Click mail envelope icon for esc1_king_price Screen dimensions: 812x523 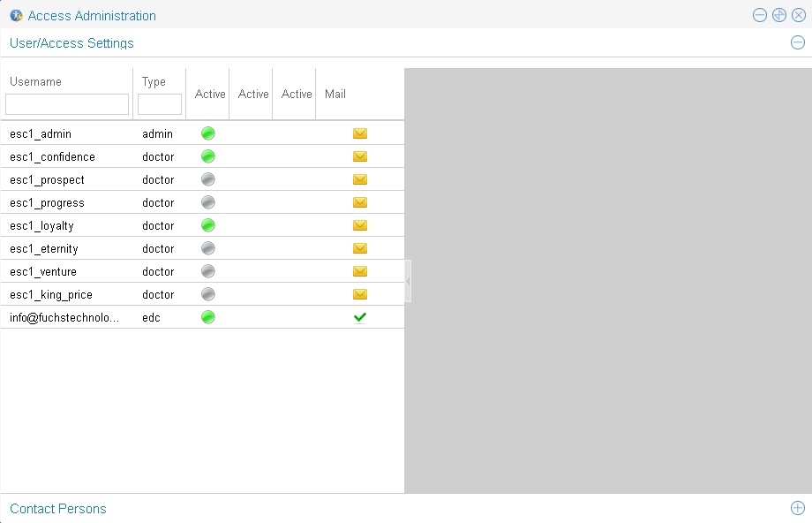tap(360, 295)
